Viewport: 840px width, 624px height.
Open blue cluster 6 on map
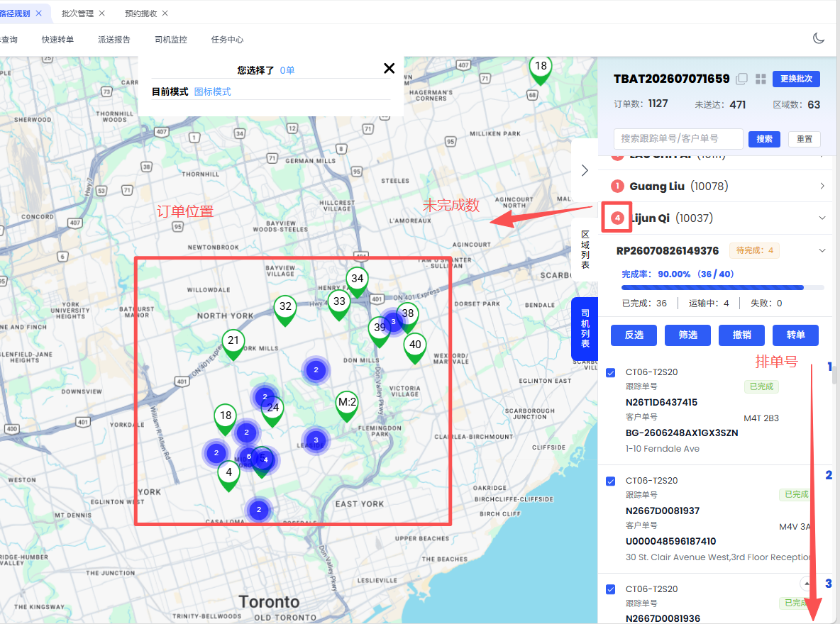[248, 457]
